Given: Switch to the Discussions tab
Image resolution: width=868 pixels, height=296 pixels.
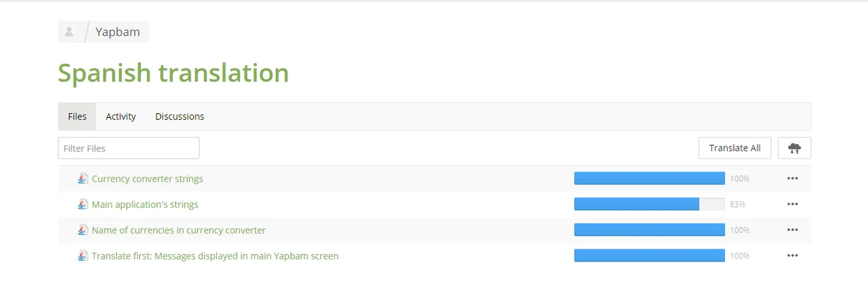Looking at the screenshot, I should (180, 117).
